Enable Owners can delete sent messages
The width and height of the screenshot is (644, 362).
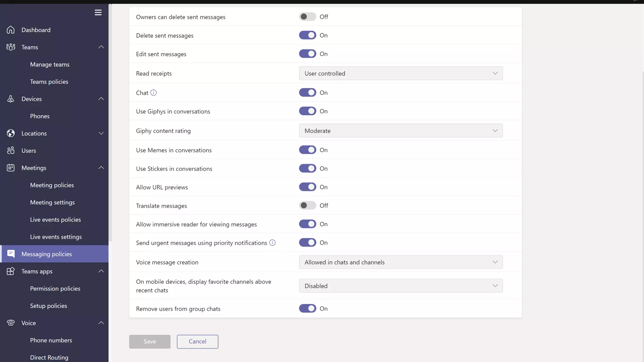307,17
